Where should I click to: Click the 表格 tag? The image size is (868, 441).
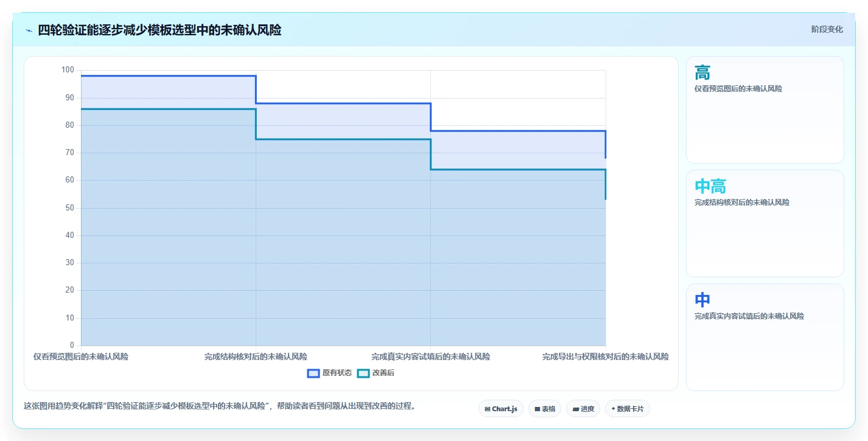(544, 409)
